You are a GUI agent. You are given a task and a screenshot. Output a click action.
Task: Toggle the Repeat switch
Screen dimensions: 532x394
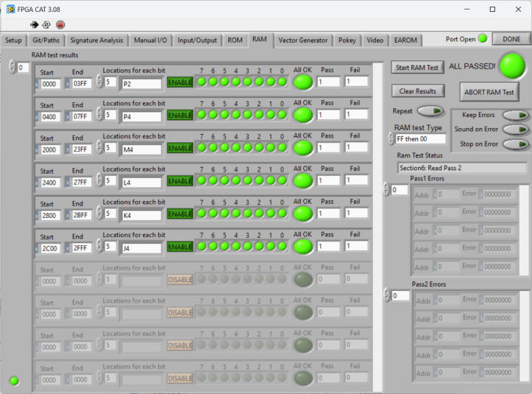tap(430, 110)
